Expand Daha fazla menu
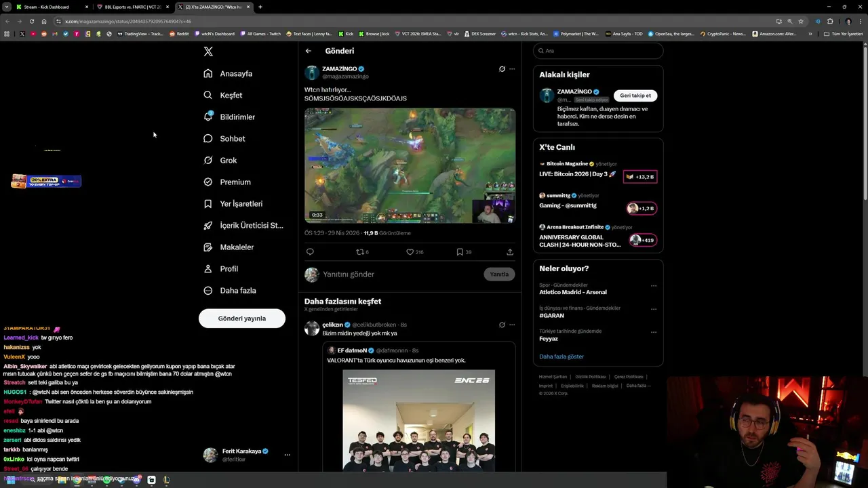The width and height of the screenshot is (868, 488). (230, 290)
